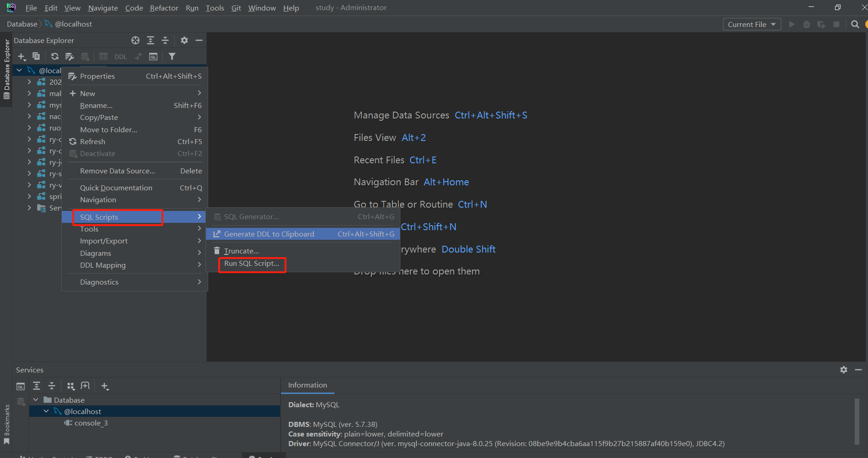Toggle the Bookmarks side panel
The image size is (868, 458).
pyautogui.click(x=6, y=423)
